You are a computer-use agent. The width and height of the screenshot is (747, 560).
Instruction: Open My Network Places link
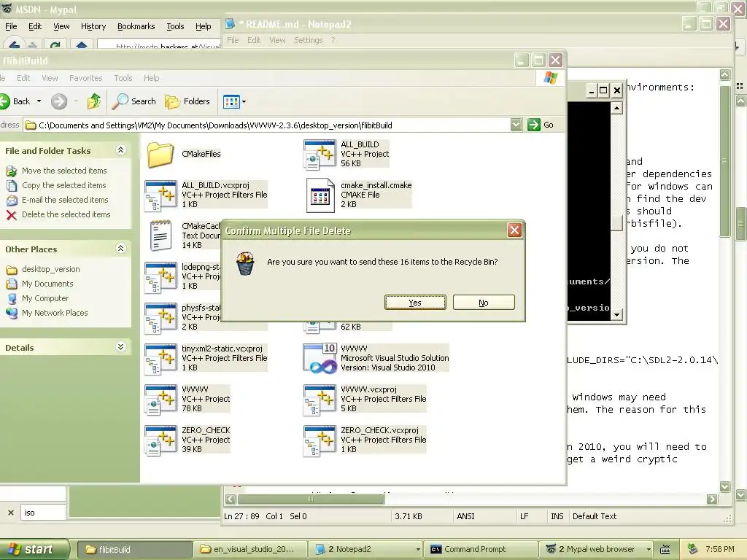point(55,313)
